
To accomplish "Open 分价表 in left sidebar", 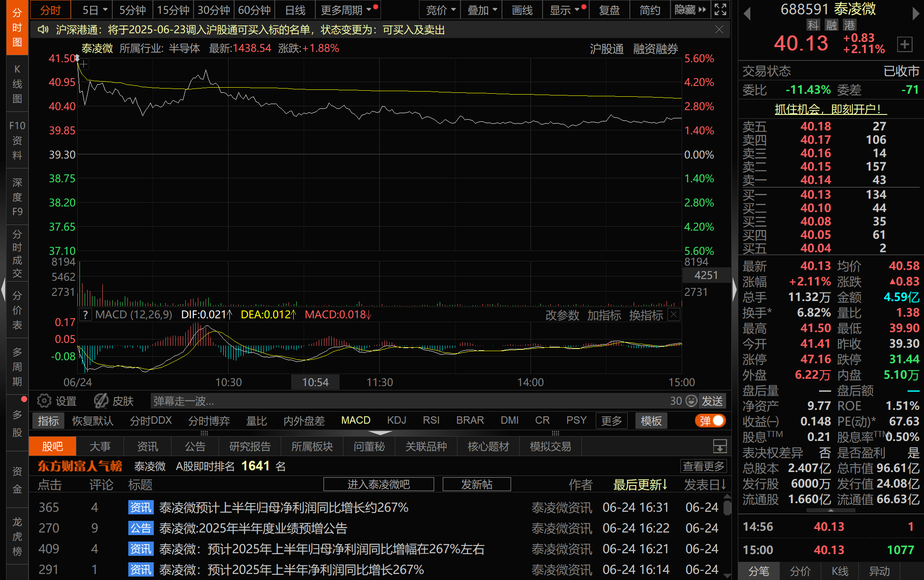I will pos(17,310).
